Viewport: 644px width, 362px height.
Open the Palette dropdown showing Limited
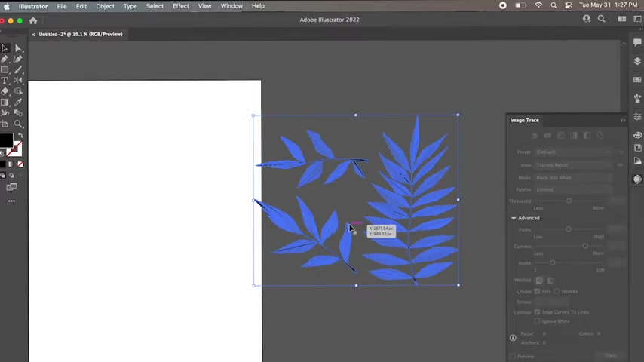click(573, 190)
